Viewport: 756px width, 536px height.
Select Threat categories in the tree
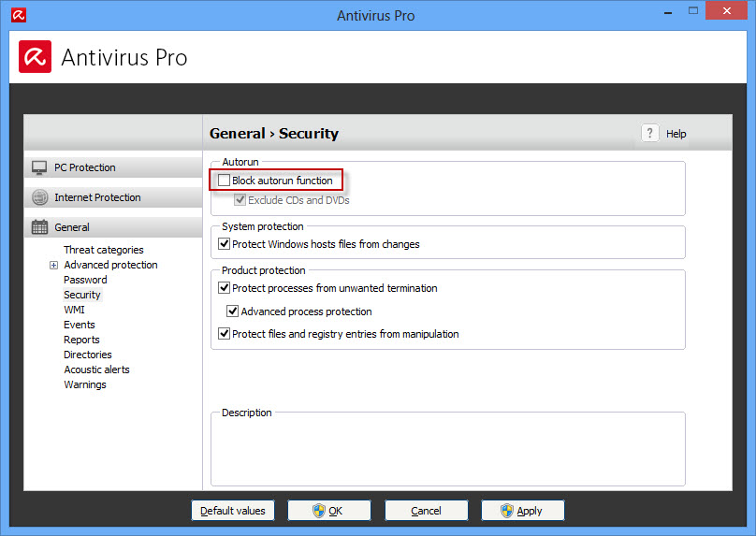coord(104,250)
